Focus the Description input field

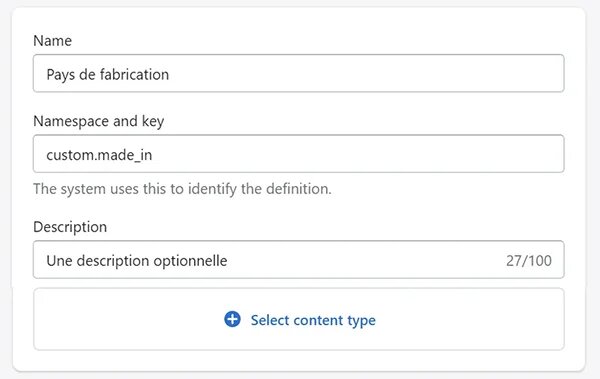click(298, 260)
